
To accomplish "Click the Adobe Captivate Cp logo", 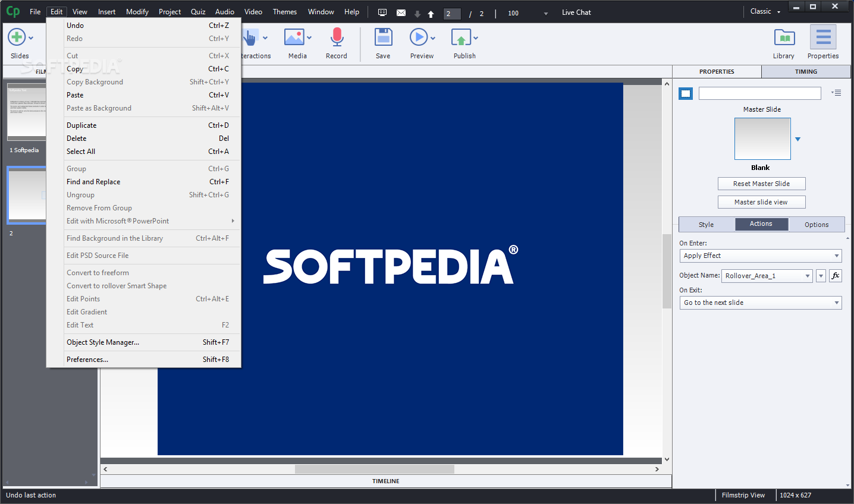I will pyautogui.click(x=13, y=11).
